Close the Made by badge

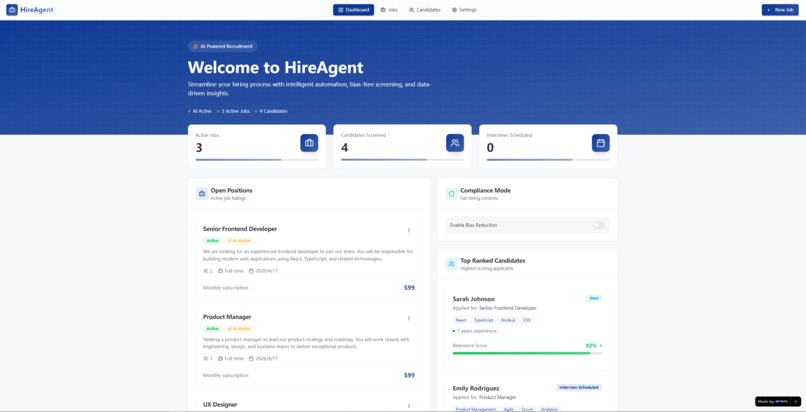pyautogui.click(x=796, y=402)
